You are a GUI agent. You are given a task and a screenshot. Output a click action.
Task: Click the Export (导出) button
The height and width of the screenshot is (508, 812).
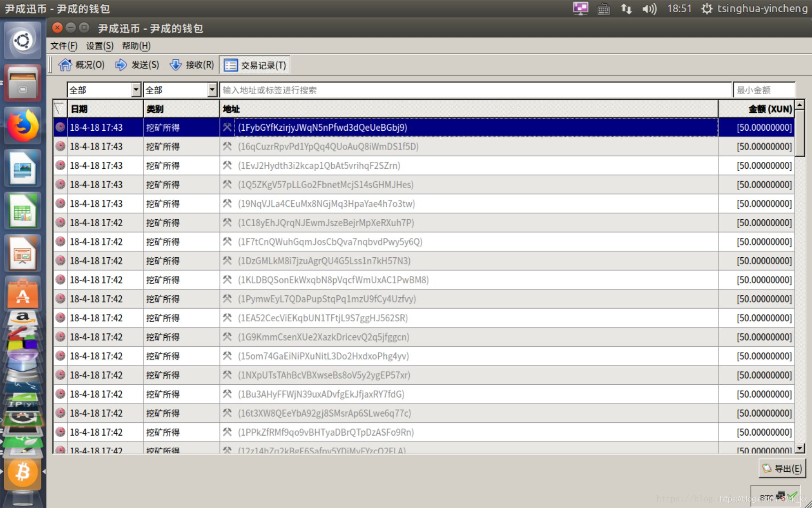tap(782, 468)
